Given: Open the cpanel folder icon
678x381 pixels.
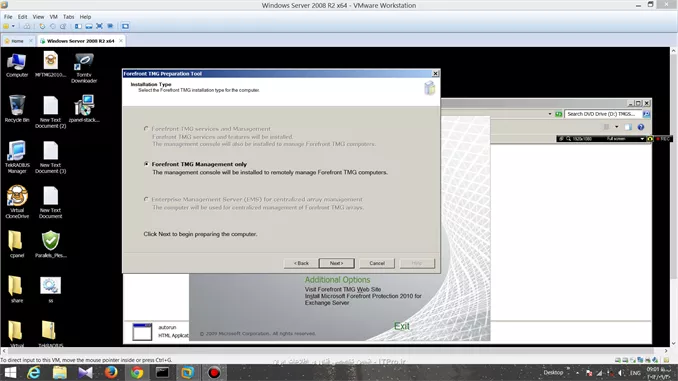Looking at the screenshot, I should tap(16, 244).
